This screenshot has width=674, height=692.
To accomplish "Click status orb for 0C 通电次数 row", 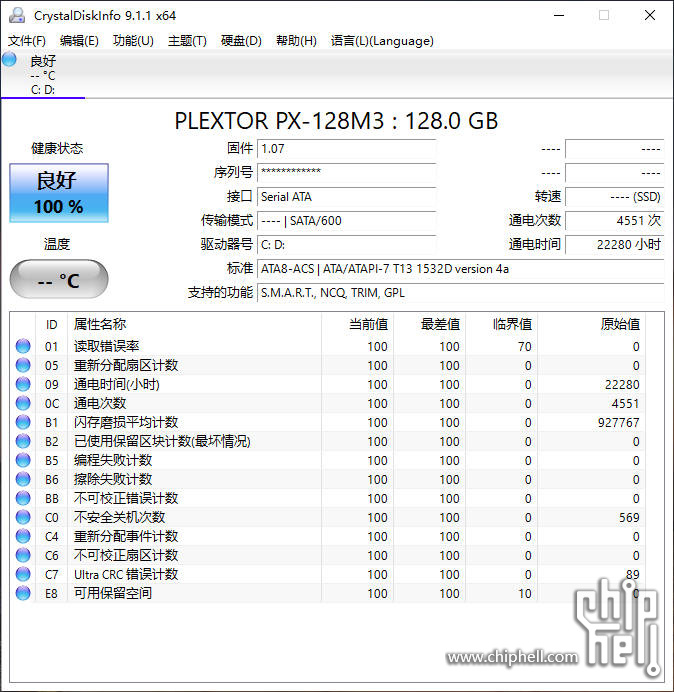I will [23, 403].
